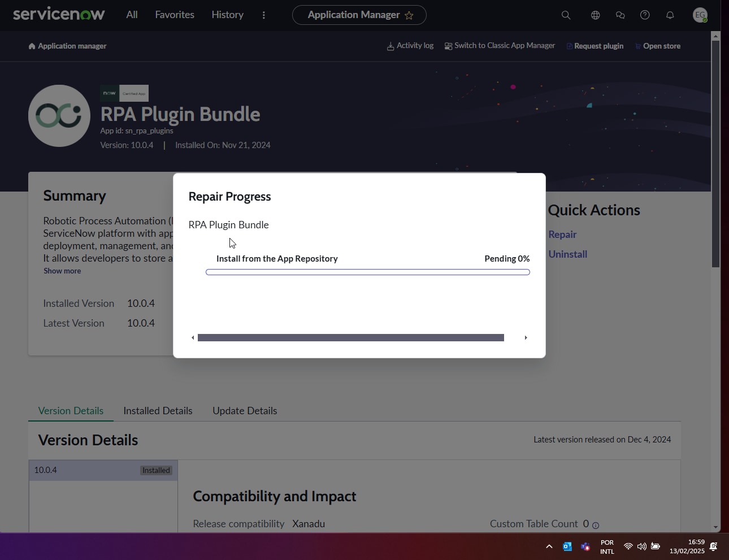
Task: Open the notifications bell icon
Action: (670, 15)
